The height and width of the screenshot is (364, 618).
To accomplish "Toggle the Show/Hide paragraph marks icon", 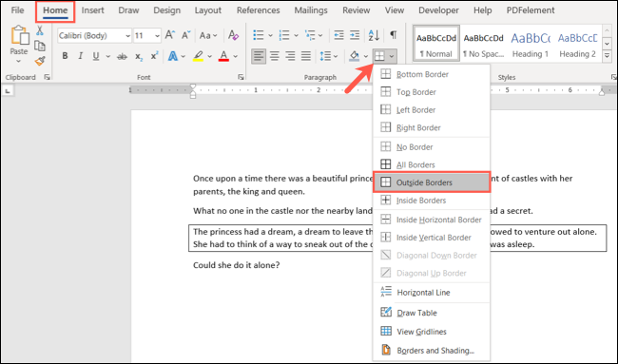I will [393, 35].
